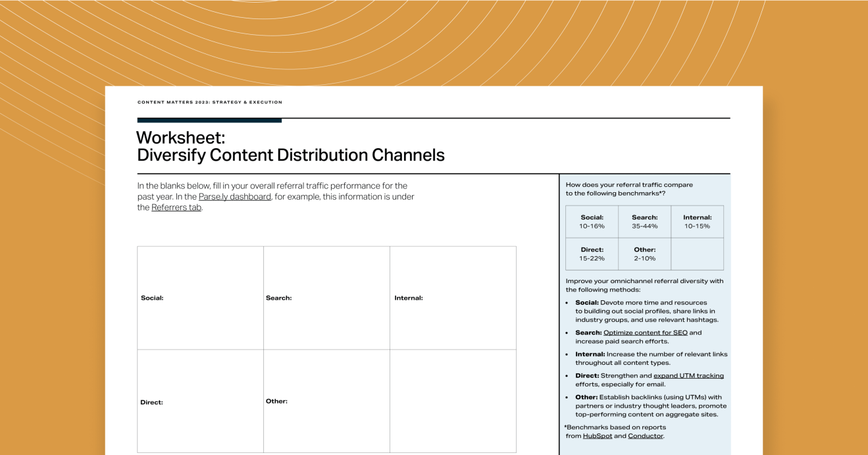Select the Social worksheet cell
Screen dimensions: 868x455
[x=201, y=298]
